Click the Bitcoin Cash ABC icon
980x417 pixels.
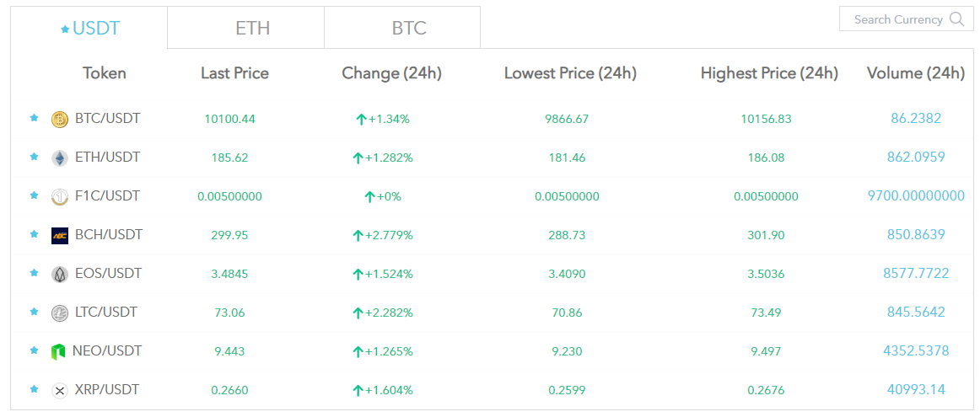tap(59, 236)
